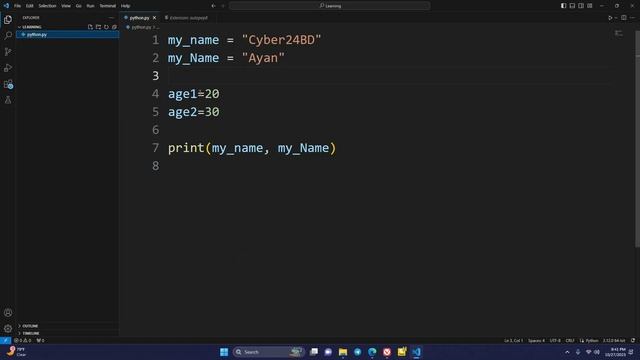Screen dimensions: 640x360
Task: Place cursor on line 7 print statement
Action: (x=252, y=148)
